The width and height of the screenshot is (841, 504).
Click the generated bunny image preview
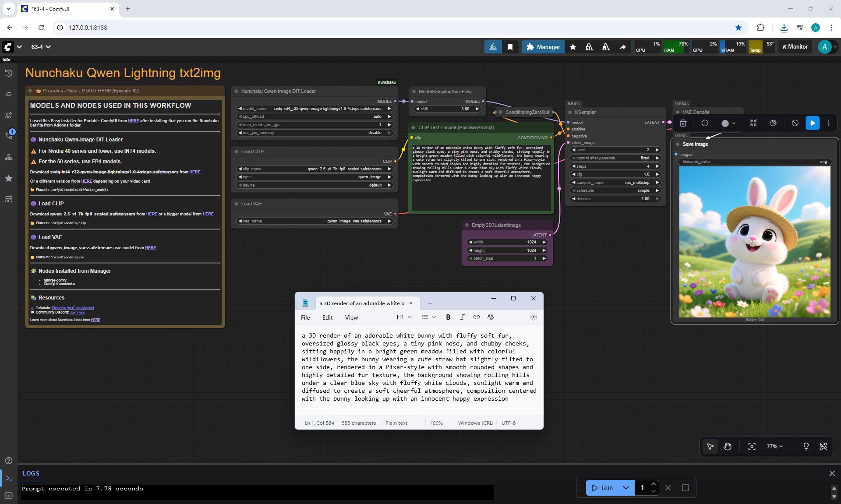(x=754, y=242)
